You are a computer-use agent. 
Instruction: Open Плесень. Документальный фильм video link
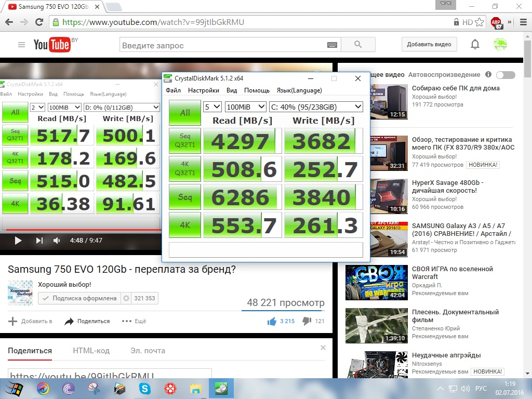coord(455,316)
